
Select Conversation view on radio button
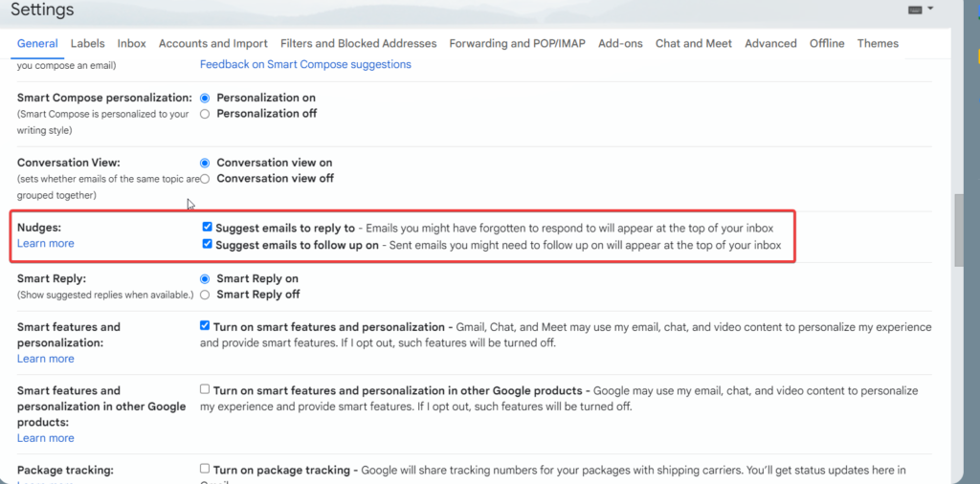205,163
